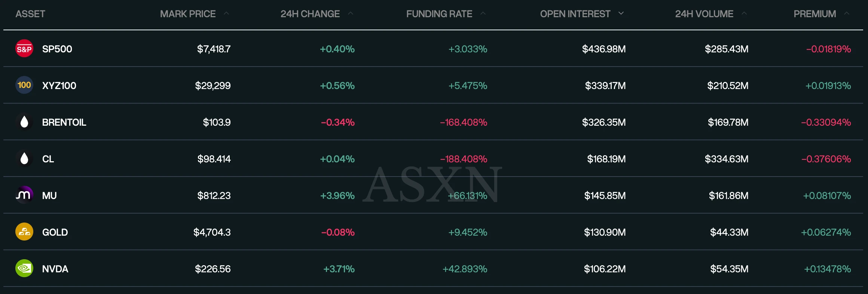The width and height of the screenshot is (868, 294).
Task: Click the CL crude oil drop icon
Action: pyautogui.click(x=24, y=159)
